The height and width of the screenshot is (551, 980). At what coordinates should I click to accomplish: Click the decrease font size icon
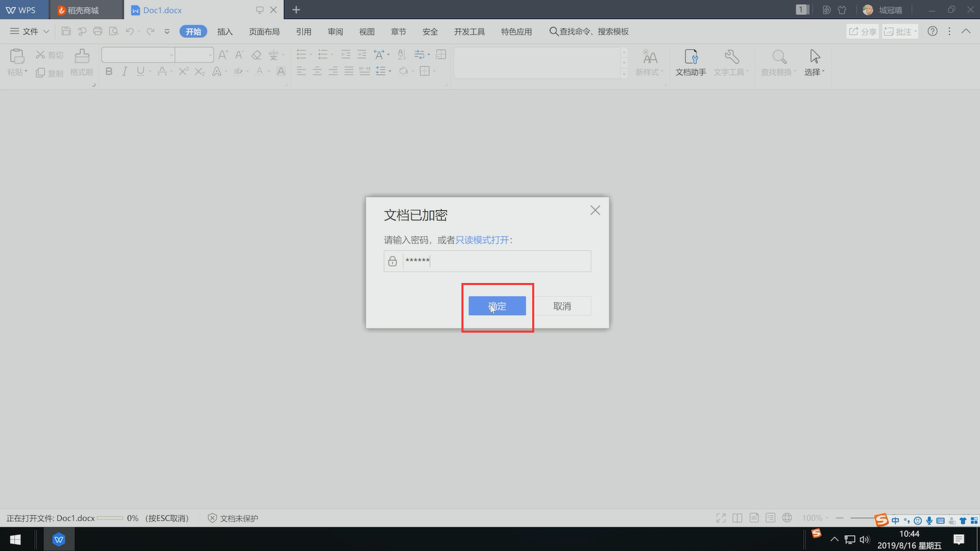pos(239,55)
